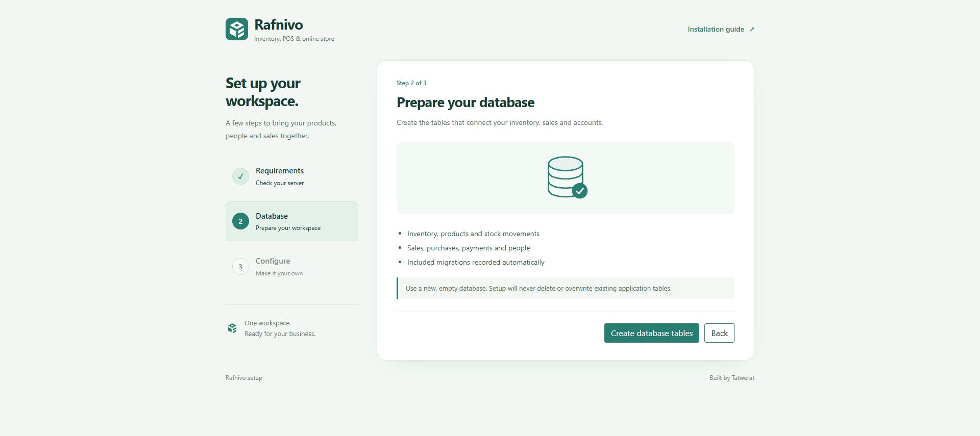This screenshot has width=980, height=436.
Task: Open the Installation guide link
Action: tap(721, 30)
